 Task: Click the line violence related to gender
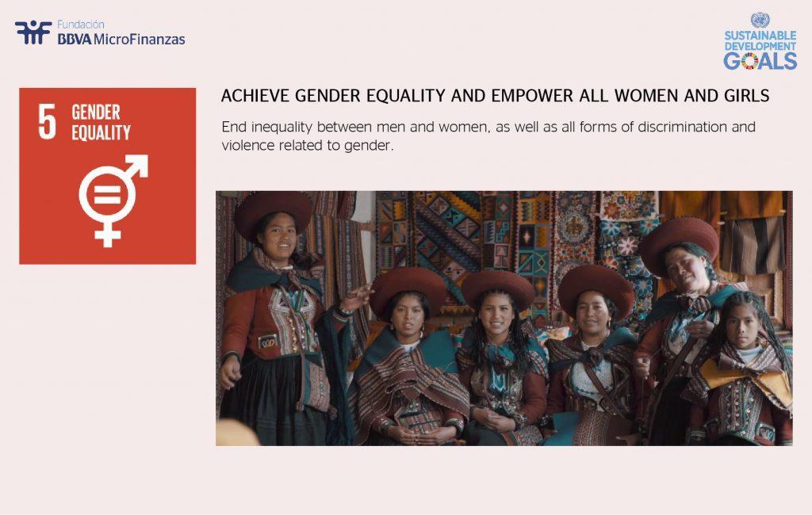[x=308, y=144]
